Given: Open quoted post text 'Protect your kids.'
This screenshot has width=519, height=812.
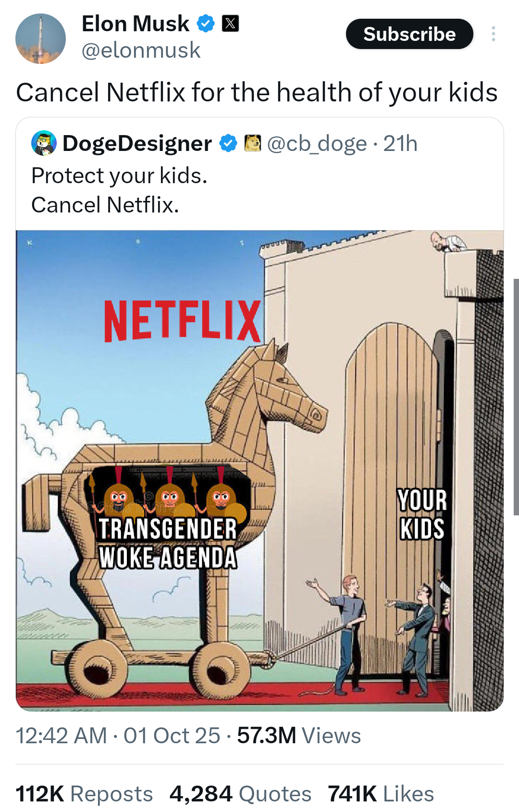Looking at the screenshot, I should coord(119,175).
